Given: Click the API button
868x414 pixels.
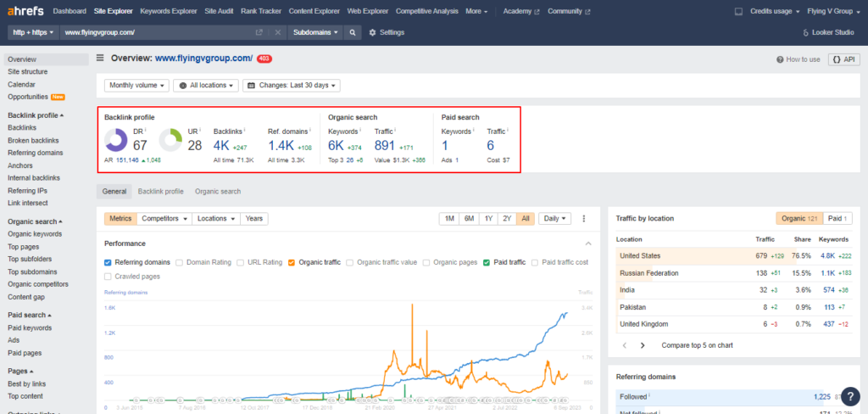Looking at the screenshot, I should (x=843, y=59).
